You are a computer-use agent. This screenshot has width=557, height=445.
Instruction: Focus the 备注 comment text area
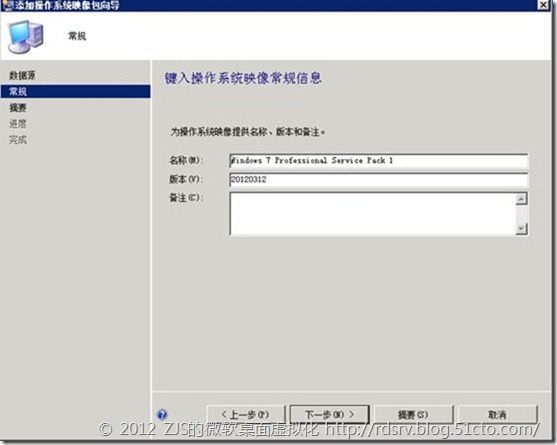pos(373,214)
